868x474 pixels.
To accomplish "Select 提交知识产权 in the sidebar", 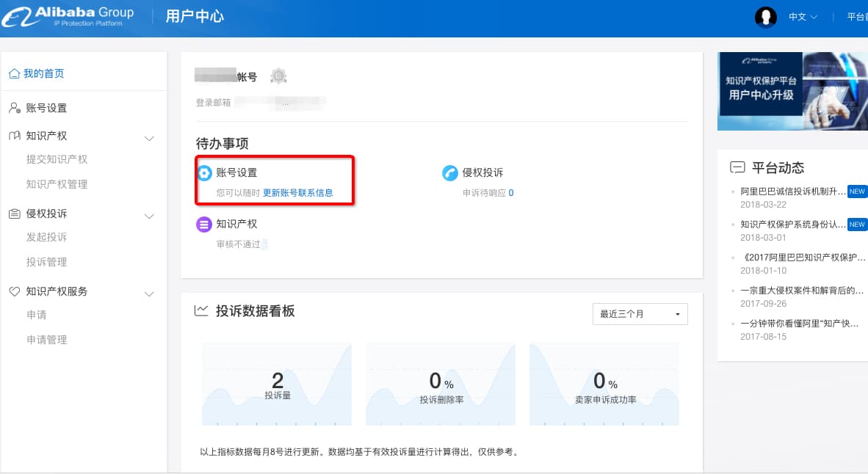I will [x=57, y=159].
